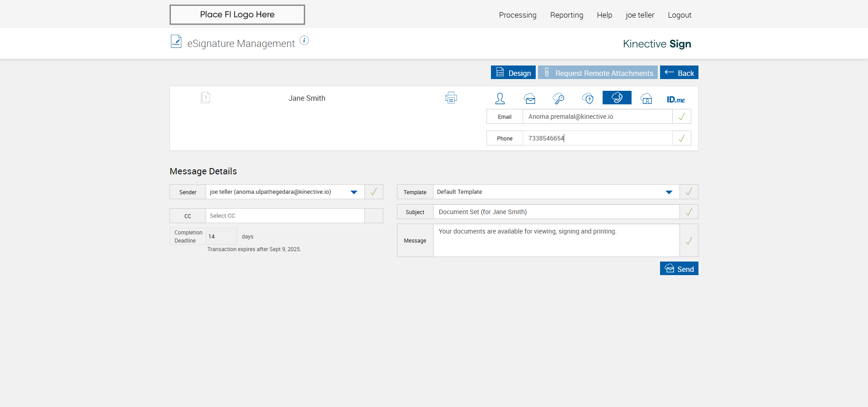
Task: Click the Send button
Action: pos(679,269)
